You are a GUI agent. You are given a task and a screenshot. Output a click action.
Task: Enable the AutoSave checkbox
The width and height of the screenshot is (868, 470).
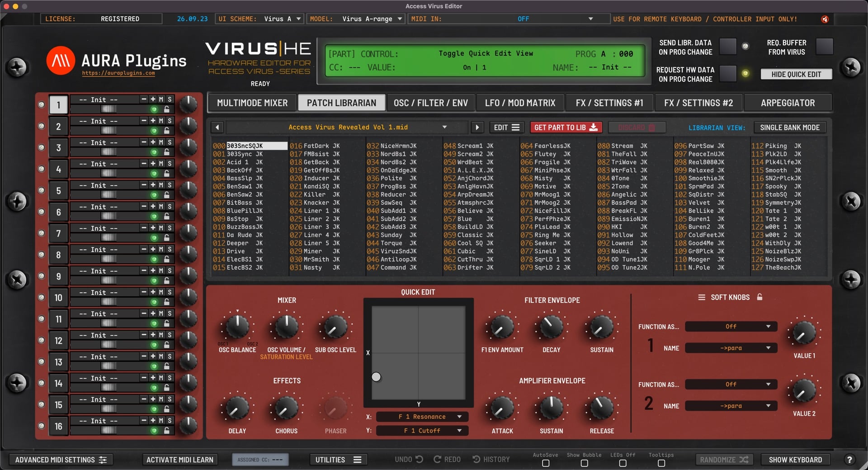pyautogui.click(x=546, y=463)
